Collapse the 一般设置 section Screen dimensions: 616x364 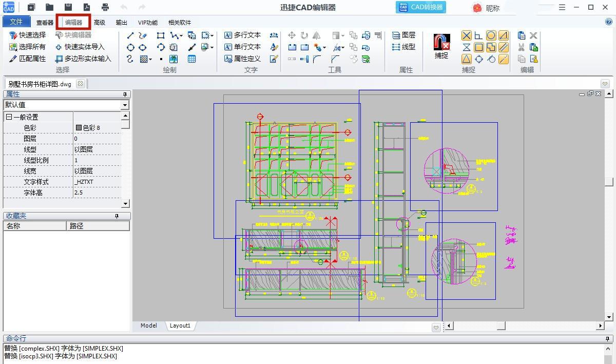(9, 117)
